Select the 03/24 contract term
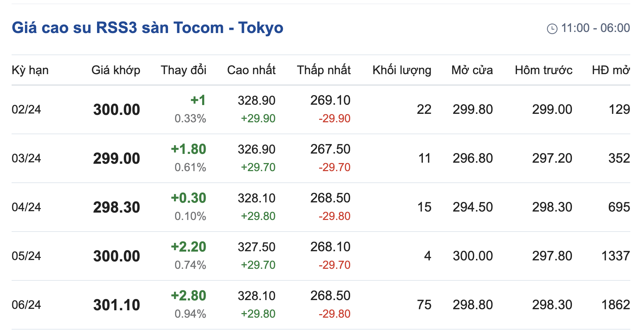This screenshot has width=644, height=331. 26,158
